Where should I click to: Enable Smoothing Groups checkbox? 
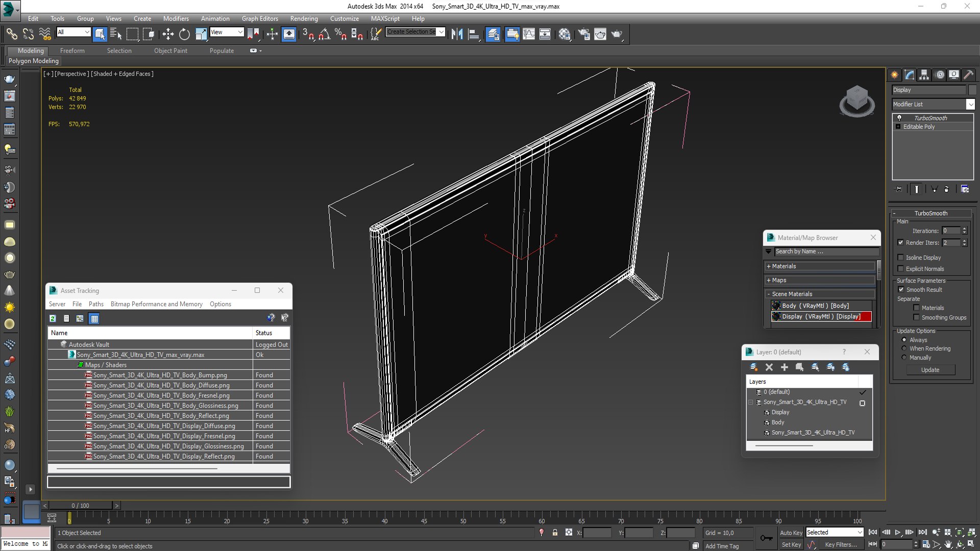click(916, 317)
